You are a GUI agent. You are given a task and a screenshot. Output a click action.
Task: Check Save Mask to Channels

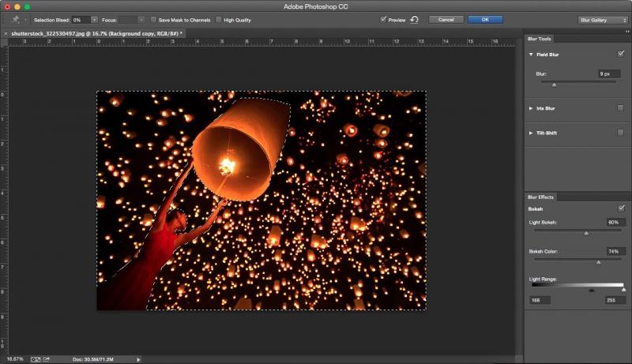click(153, 19)
